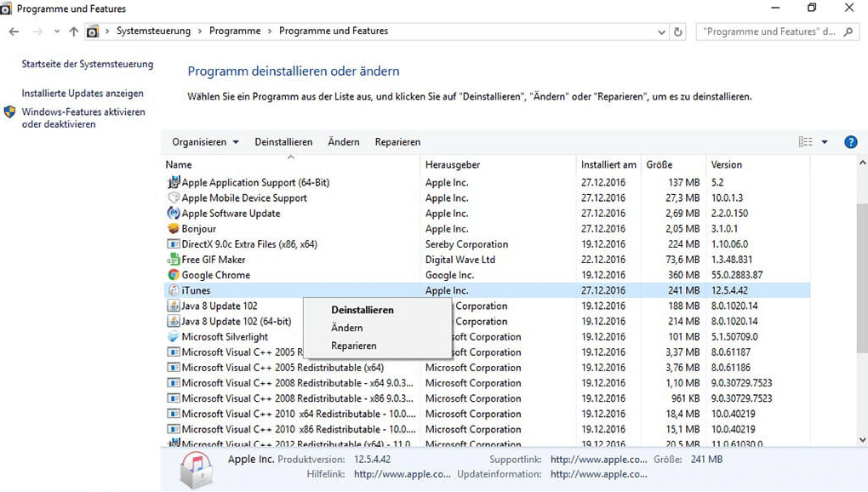
Task: Click the Apple Mobile Device Support icon
Action: click(x=174, y=197)
